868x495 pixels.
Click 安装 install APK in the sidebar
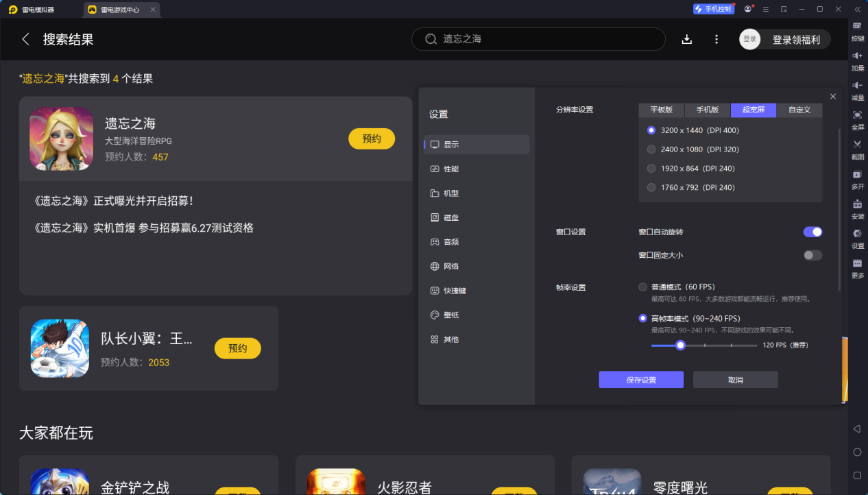click(x=858, y=208)
